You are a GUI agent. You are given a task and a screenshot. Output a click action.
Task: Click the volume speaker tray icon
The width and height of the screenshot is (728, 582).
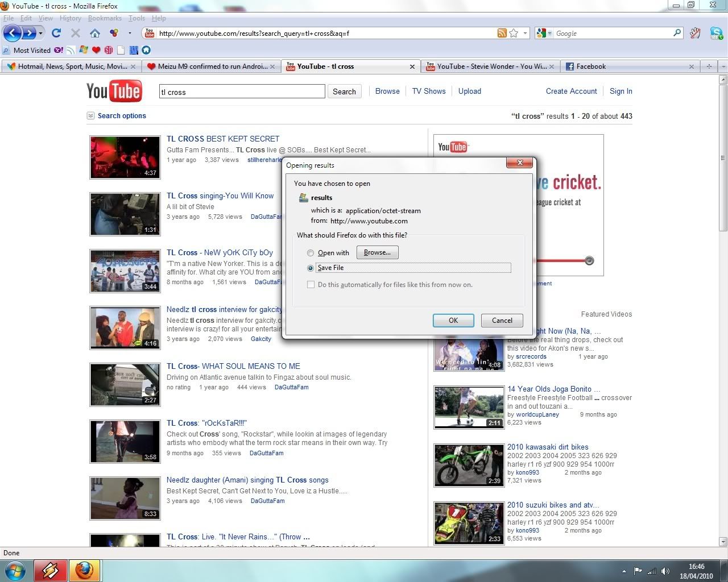pyautogui.click(x=665, y=571)
